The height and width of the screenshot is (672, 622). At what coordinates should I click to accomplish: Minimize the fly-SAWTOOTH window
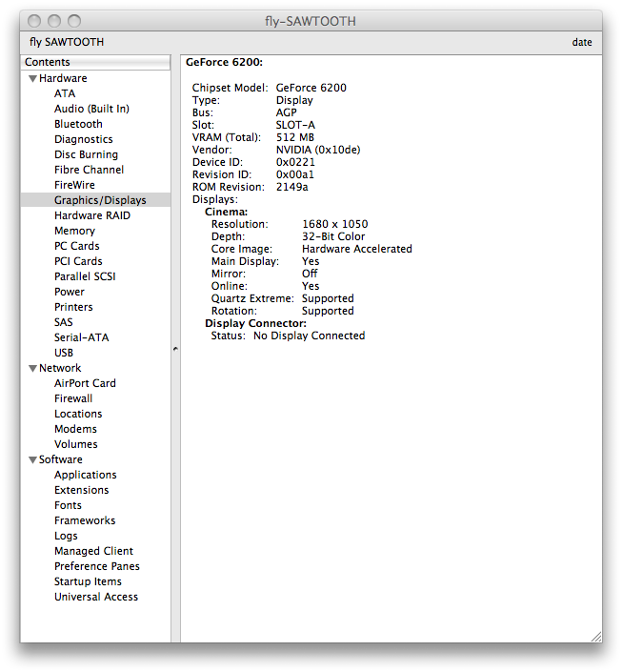(x=54, y=21)
